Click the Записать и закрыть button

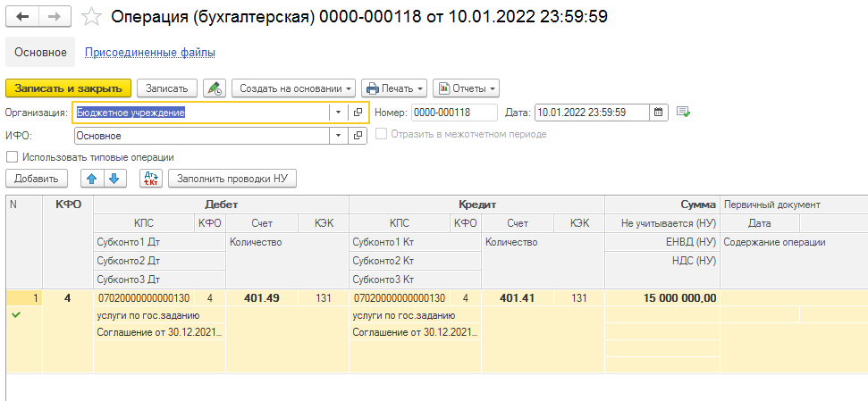pos(69,88)
